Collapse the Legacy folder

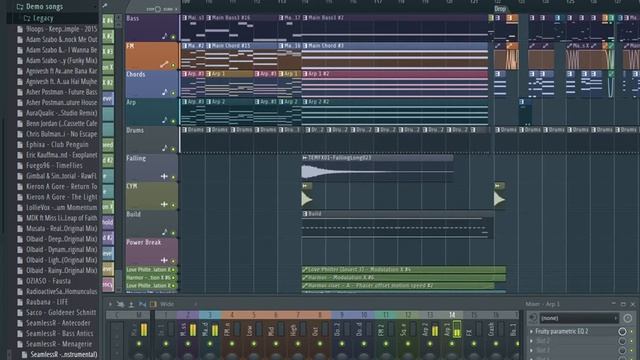click(x=27, y=18)
